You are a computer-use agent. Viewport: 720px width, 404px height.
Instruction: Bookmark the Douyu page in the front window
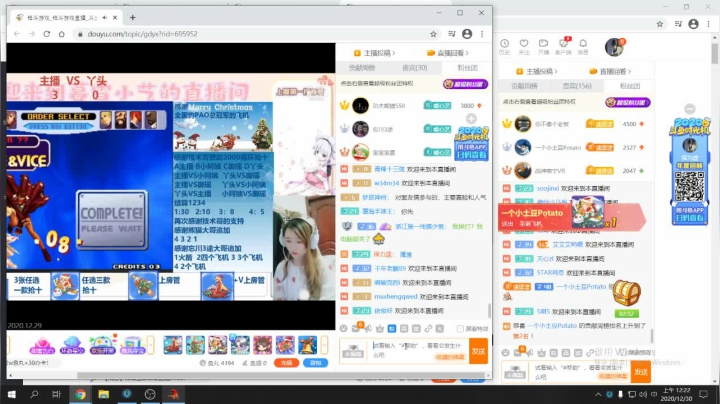(433, 34)
